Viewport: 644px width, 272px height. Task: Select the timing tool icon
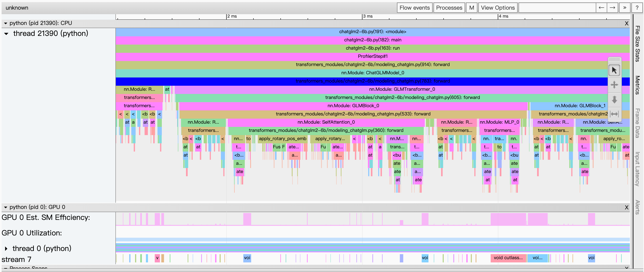614,114
